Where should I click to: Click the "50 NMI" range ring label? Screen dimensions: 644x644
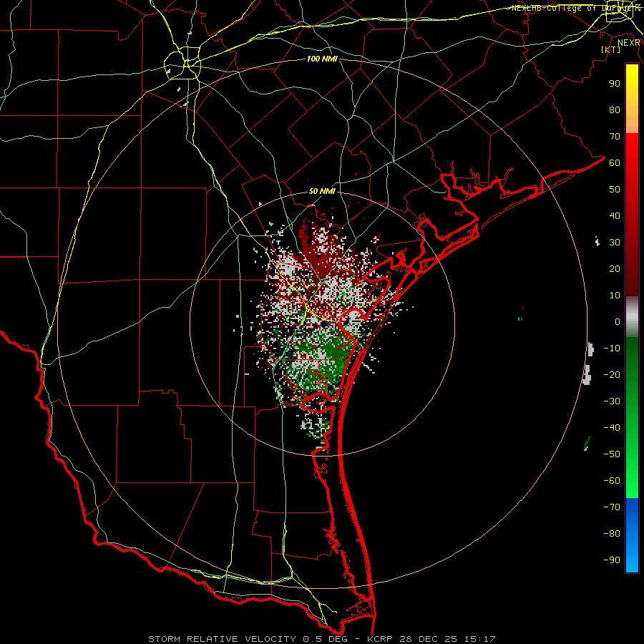pyautogui.click(x=322, y=191)
